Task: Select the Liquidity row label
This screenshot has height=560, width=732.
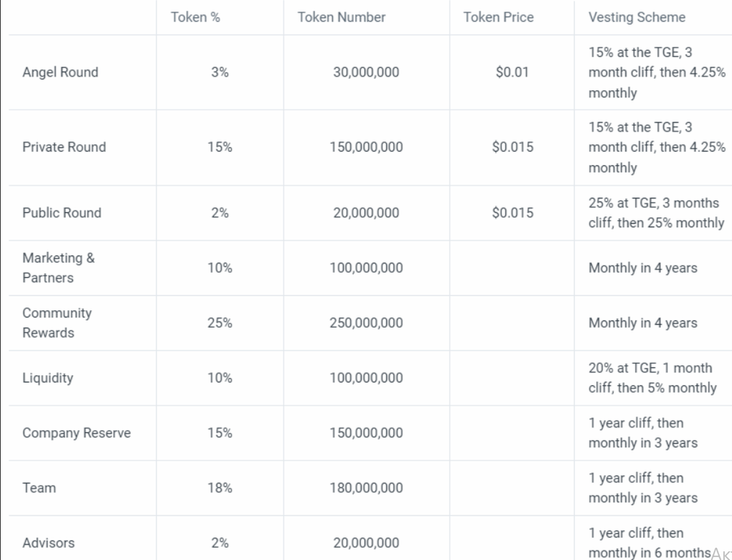Action: click(48, 378)
